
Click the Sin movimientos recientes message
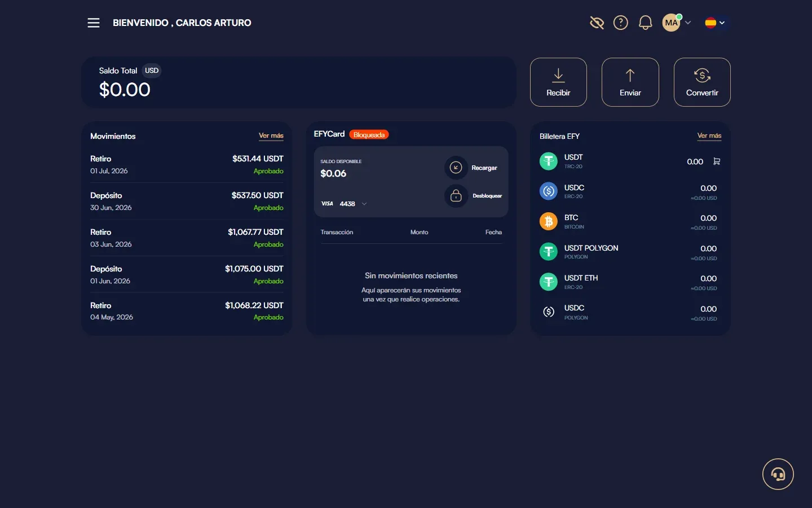(x=411, y=275)
